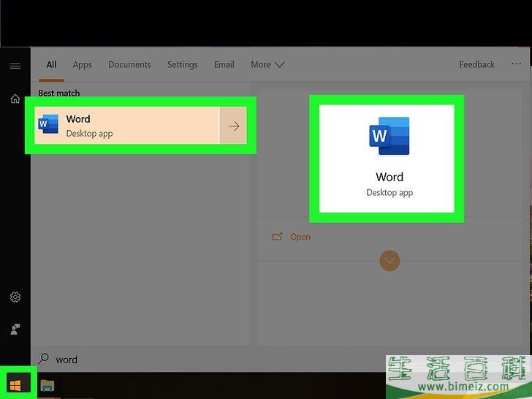
Task: Open File Explorer from the taskbar
Action: (47, 385)
